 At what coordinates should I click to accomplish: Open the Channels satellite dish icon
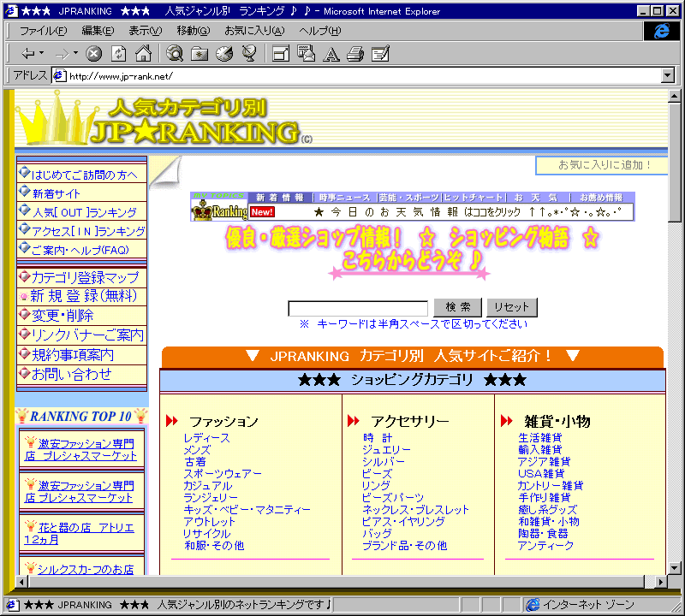[x=249, y=54]
